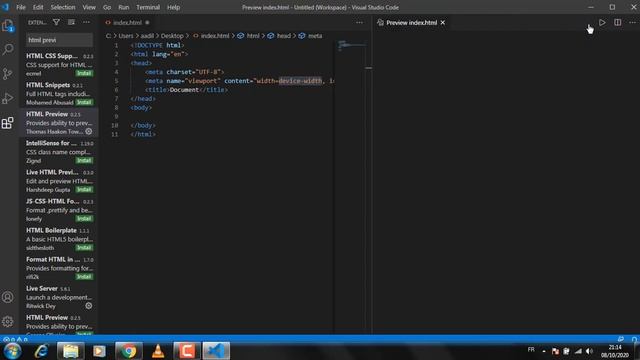Open editor more actions for index.html group
This screenshot has height=360, width=640.
tap(359, 22)
